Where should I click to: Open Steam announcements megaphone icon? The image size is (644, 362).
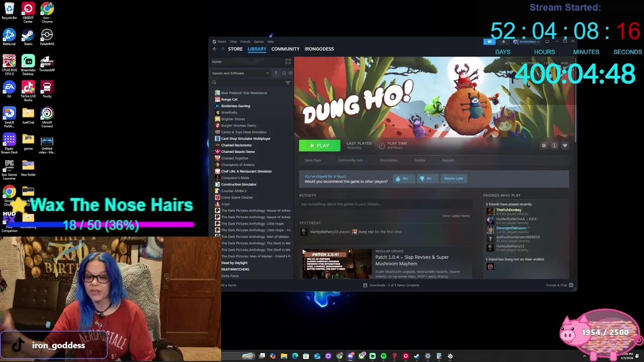[489, 42]
